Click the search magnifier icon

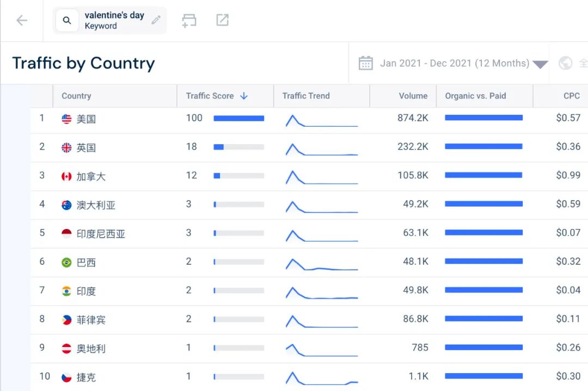(67, 21)
